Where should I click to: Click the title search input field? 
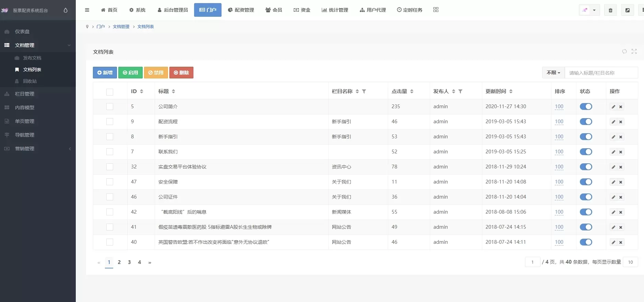pyautogui.click(x=601, y=73)
